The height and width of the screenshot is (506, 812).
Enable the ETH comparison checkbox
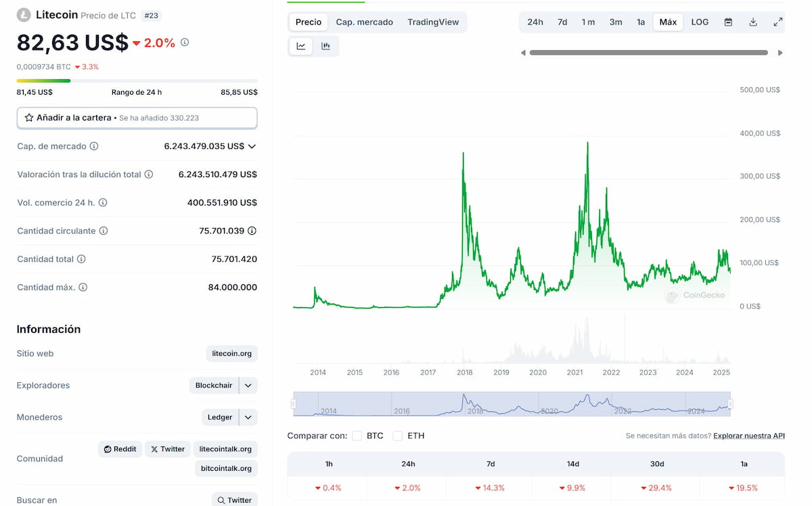397,436
